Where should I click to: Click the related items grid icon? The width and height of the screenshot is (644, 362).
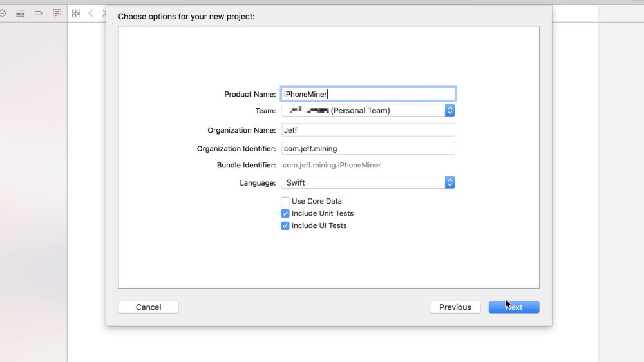coord(76,13)
